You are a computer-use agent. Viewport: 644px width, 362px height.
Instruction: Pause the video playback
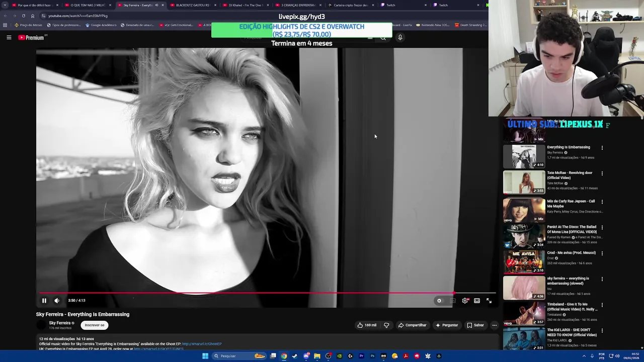(44, 301)
